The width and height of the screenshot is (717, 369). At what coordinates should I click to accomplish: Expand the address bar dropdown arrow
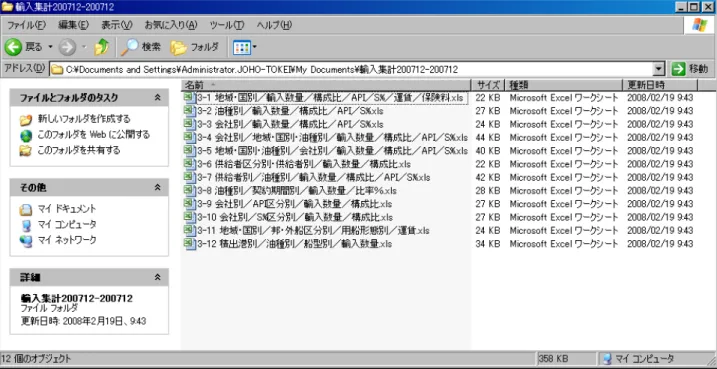658,69
